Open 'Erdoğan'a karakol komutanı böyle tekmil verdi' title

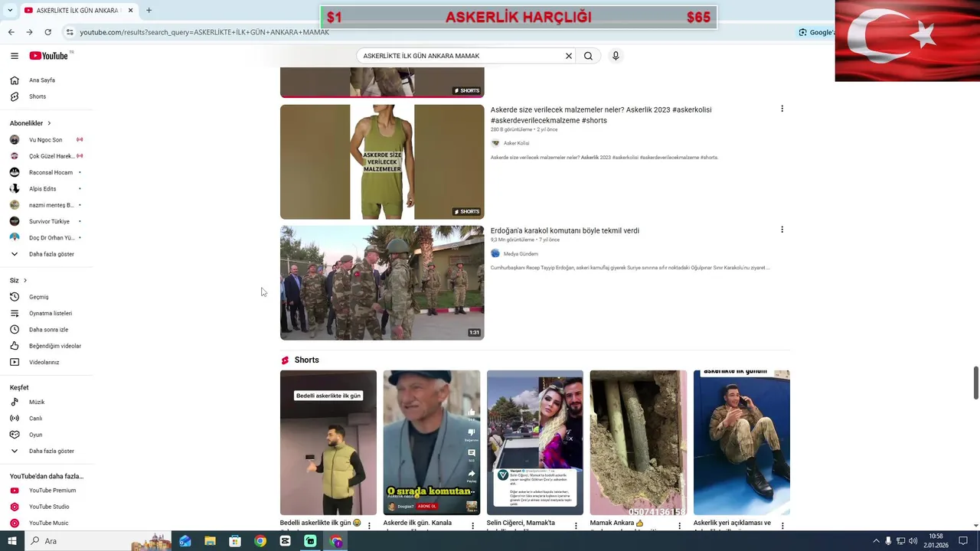564,230
